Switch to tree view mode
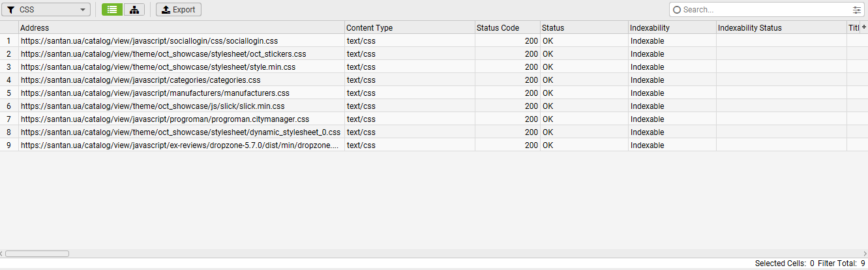Image resolution: width=868 pixels, height=270 pixels. 134,10
